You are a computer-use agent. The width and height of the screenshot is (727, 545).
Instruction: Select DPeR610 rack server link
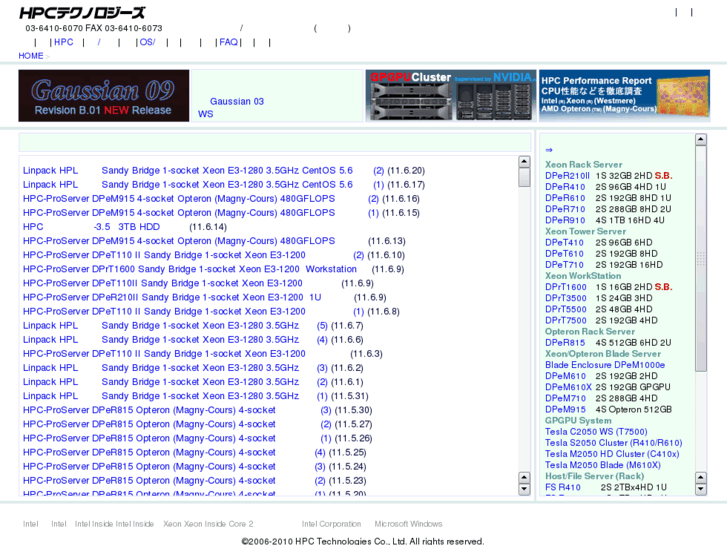(x=565, y=198)
